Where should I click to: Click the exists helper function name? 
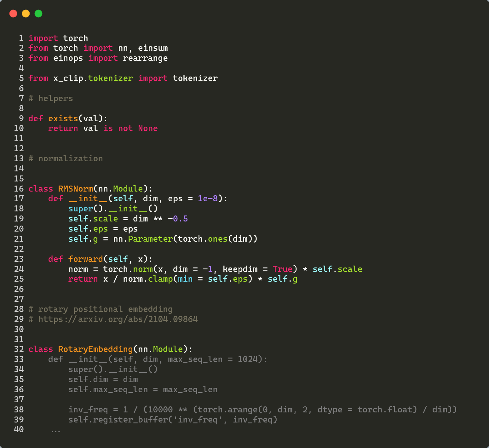[x=63, y=118]
